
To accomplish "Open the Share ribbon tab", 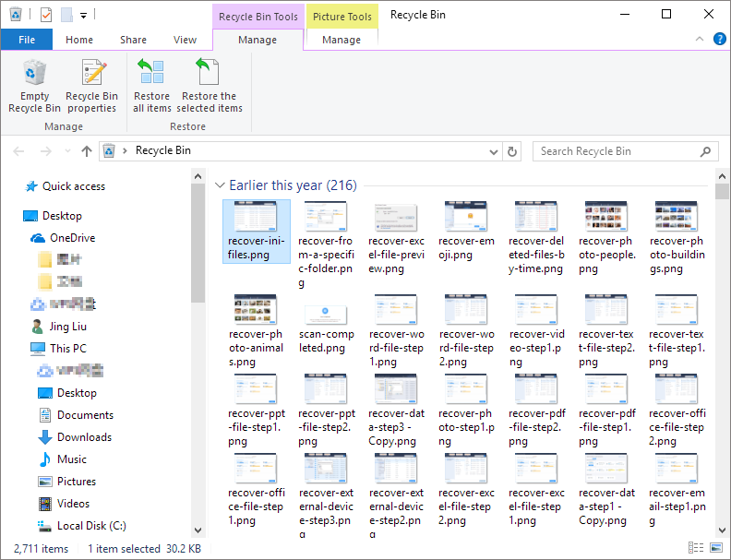I will coord(133,40).
